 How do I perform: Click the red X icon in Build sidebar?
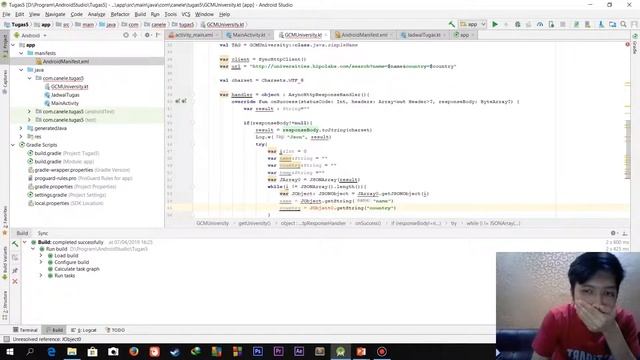click(x=15, y=281)
